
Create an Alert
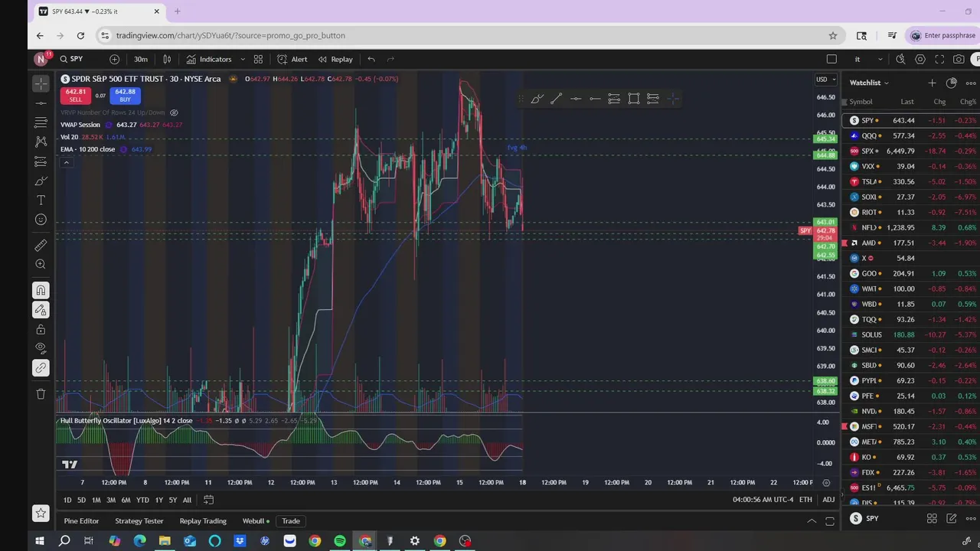(292, 59)
